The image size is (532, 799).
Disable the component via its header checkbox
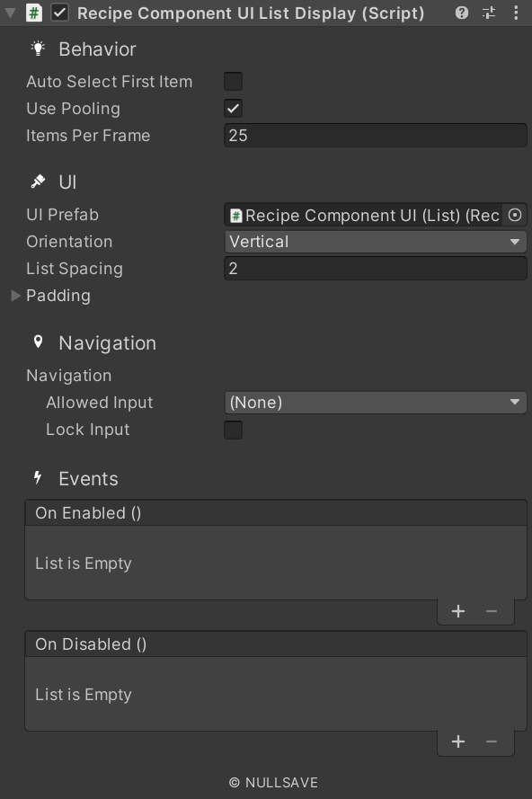click(59, 13)
